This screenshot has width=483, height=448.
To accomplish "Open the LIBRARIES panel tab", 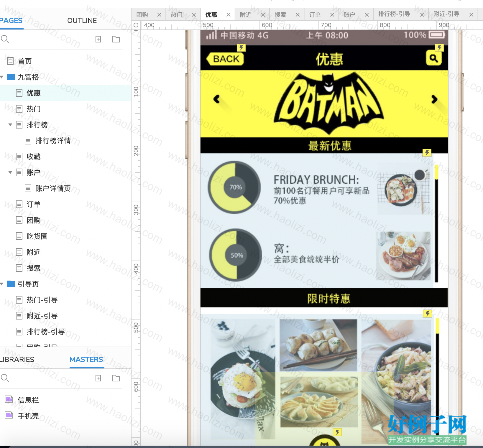I will click(x=17, y=360).
